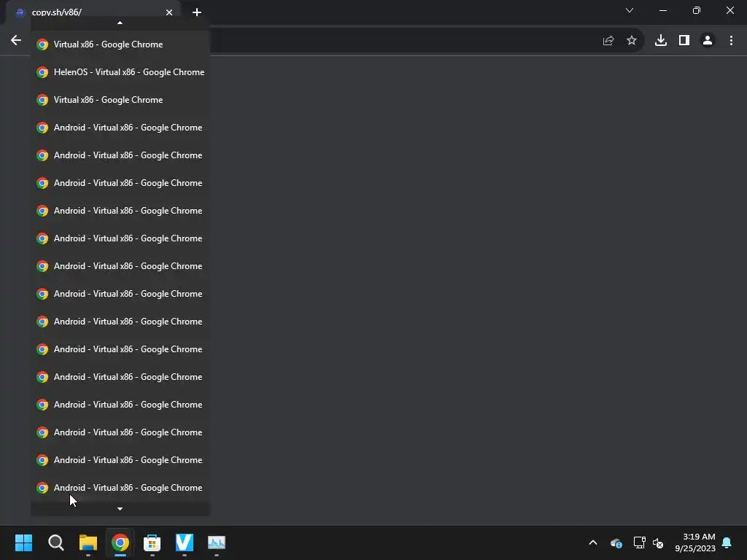The image size is (747, 560).
Task: Open the tab search chevron in title bar
Action: (x=630, y=10)
